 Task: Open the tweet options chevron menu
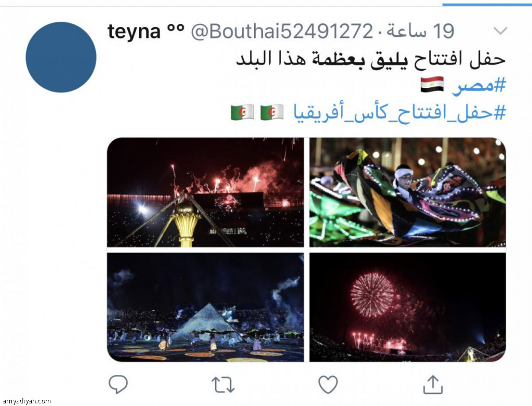[x=500, y=31]
